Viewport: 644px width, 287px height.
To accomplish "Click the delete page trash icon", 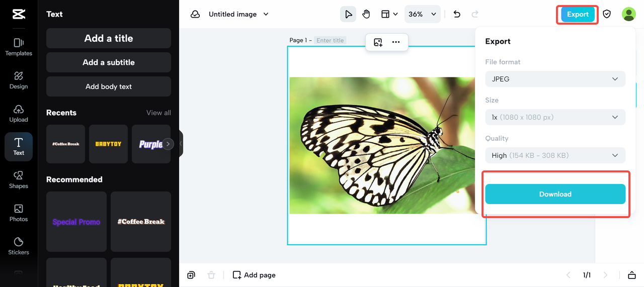I will pyautogui.click(x=211, y=275).
